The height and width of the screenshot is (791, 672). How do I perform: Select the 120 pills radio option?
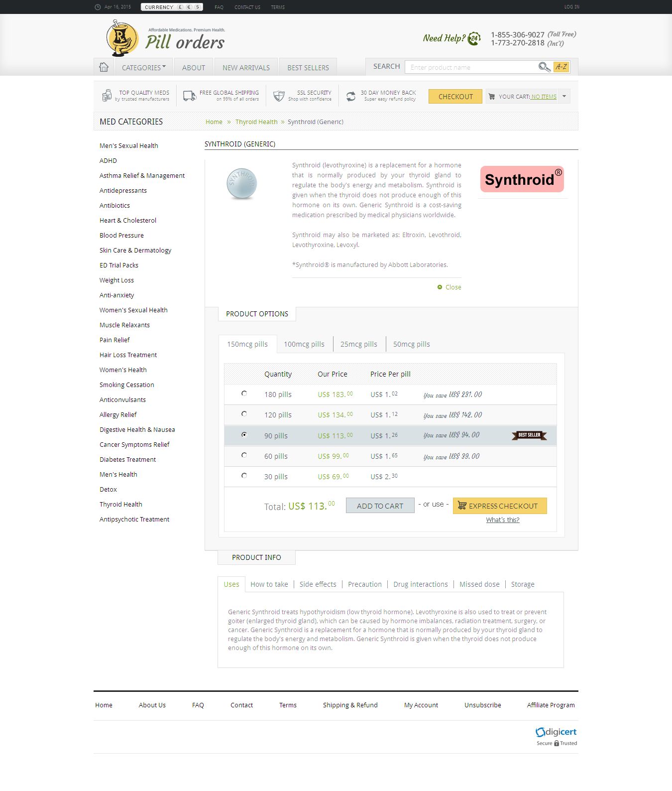point(244,414)
